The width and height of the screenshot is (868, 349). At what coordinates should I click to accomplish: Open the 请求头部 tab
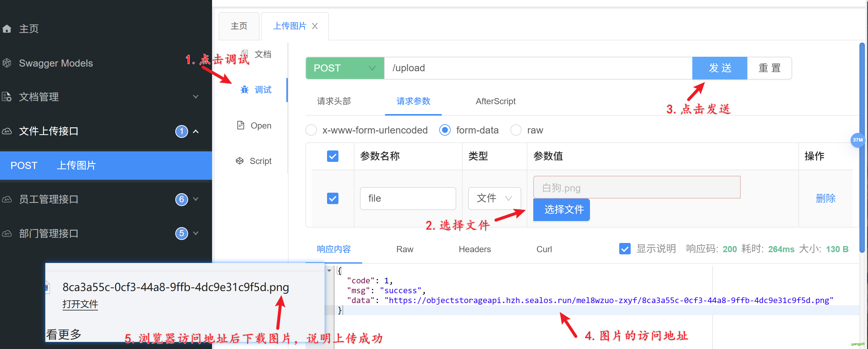coord(334,101)
